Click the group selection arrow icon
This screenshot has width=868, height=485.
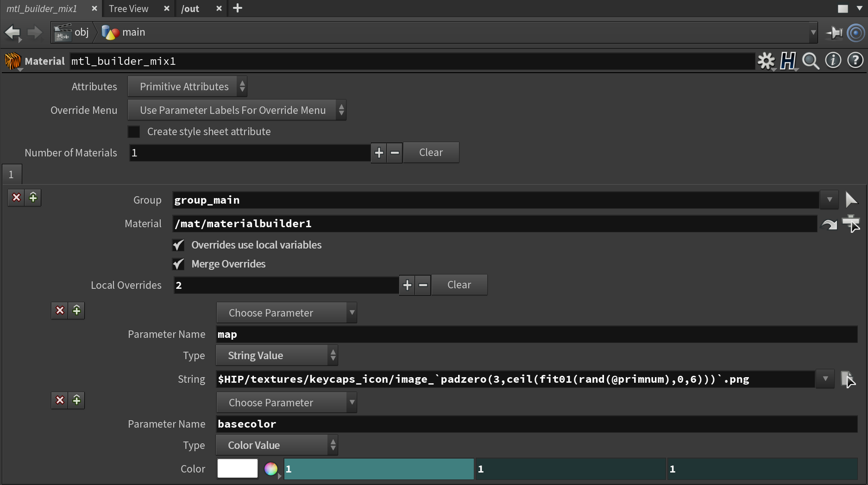coord(851,200)
